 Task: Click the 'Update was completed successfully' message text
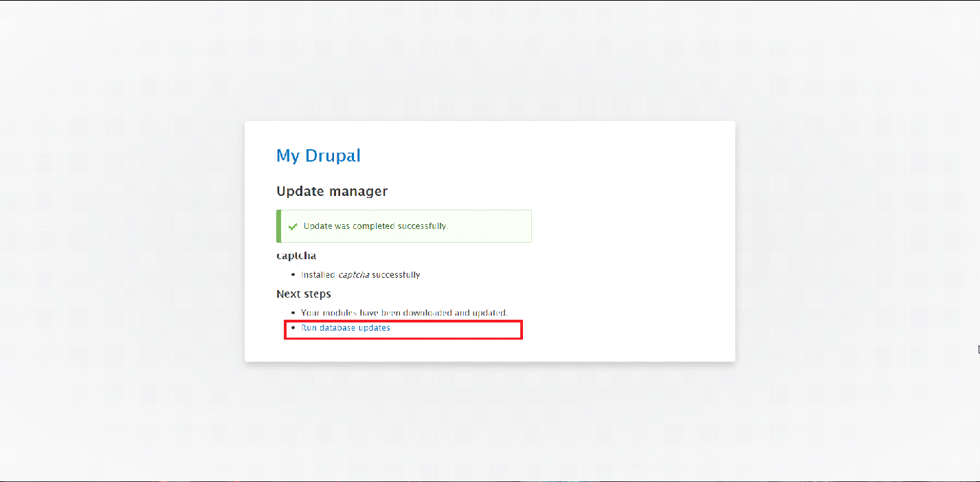[x=375, y=226]
